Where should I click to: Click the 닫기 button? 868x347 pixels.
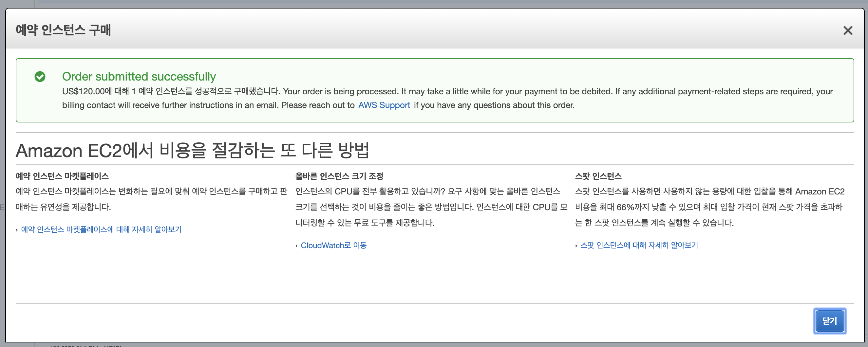click(829, 321)
